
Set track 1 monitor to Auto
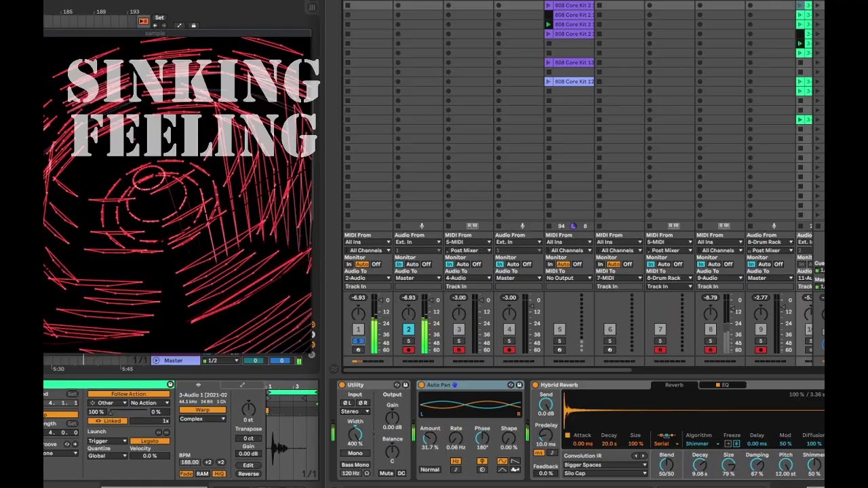pyautogui.click(x=362, y=264)
